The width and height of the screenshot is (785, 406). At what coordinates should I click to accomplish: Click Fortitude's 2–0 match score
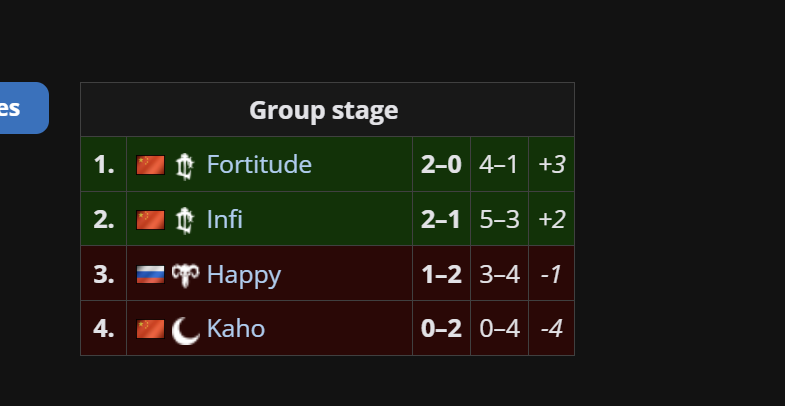[x=441, y=165]
